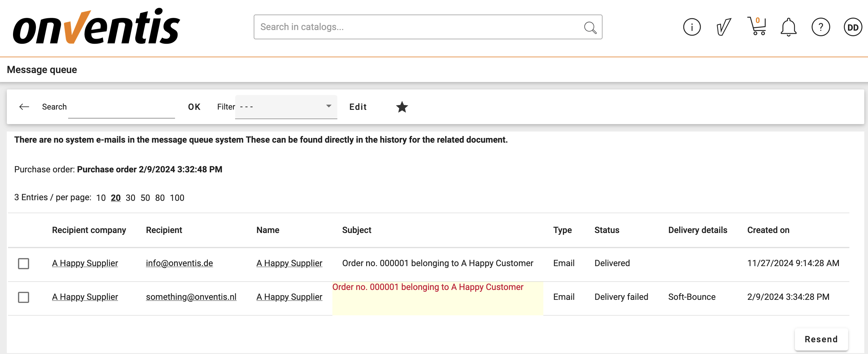Click the 2/9/2024 3:34:28 PM date

[x=788, y=297]
